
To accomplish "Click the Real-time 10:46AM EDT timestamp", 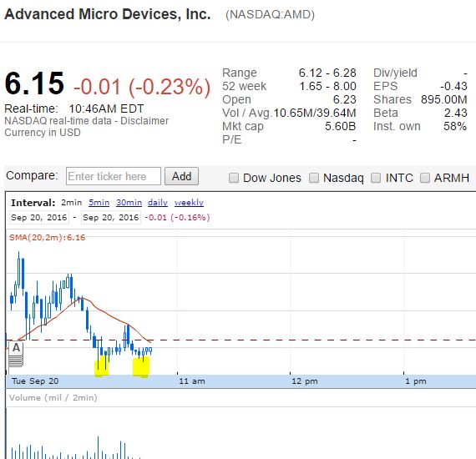I will (x=74, y=108).
